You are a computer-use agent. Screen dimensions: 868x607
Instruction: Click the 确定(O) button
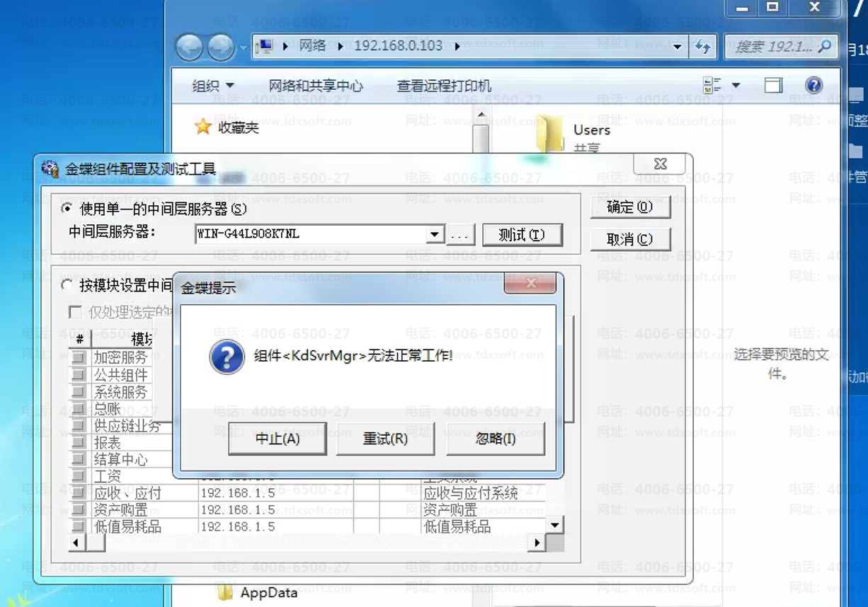click(630, 207)
